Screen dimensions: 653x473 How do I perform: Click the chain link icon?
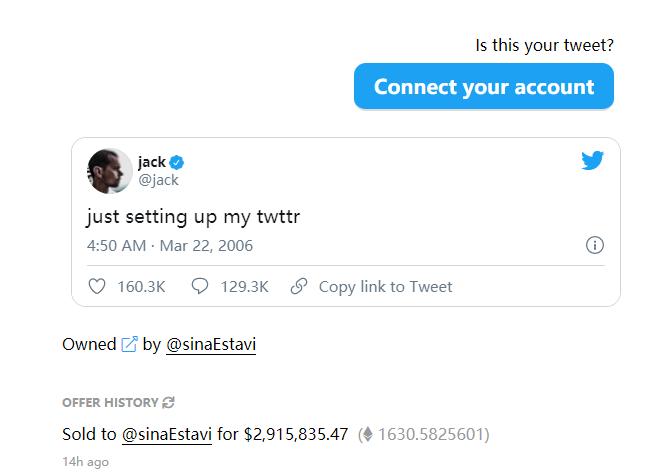pos(298,287)
